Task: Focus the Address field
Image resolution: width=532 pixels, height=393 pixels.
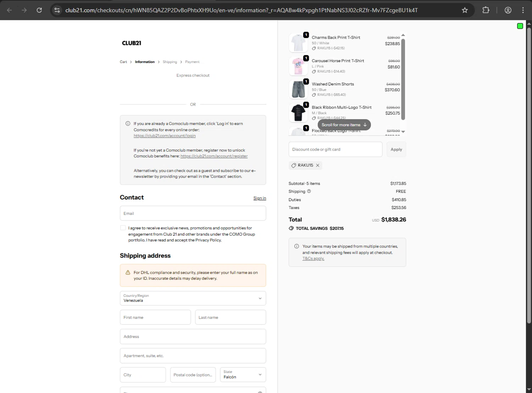Action: 193,337
